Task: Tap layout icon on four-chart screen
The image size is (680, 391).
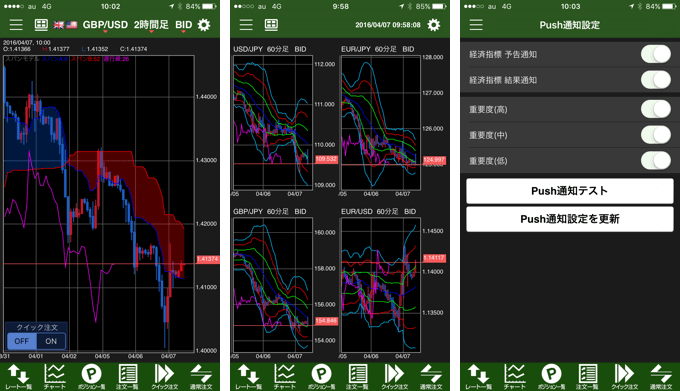Action: click(271, 25)
